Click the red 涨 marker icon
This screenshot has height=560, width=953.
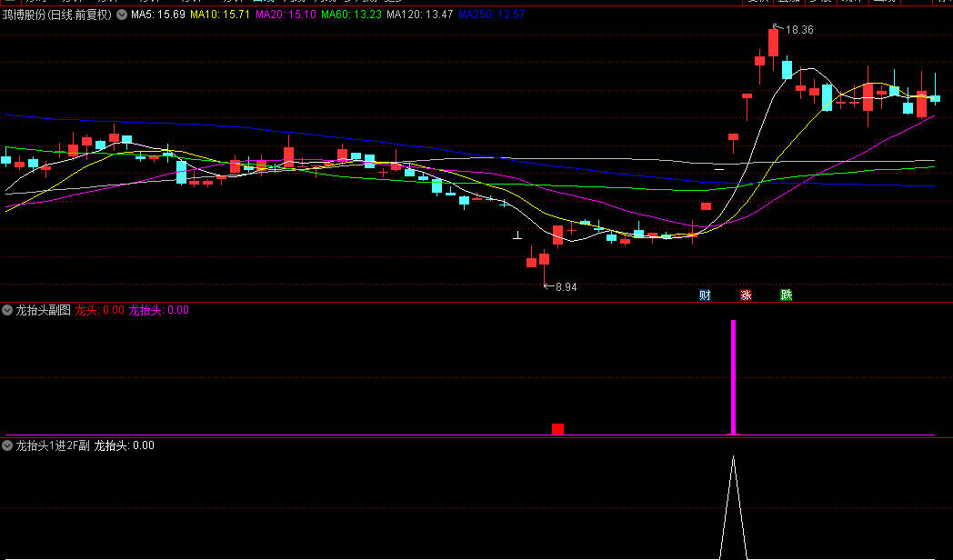pyautogui.click(x=746, y=295)
